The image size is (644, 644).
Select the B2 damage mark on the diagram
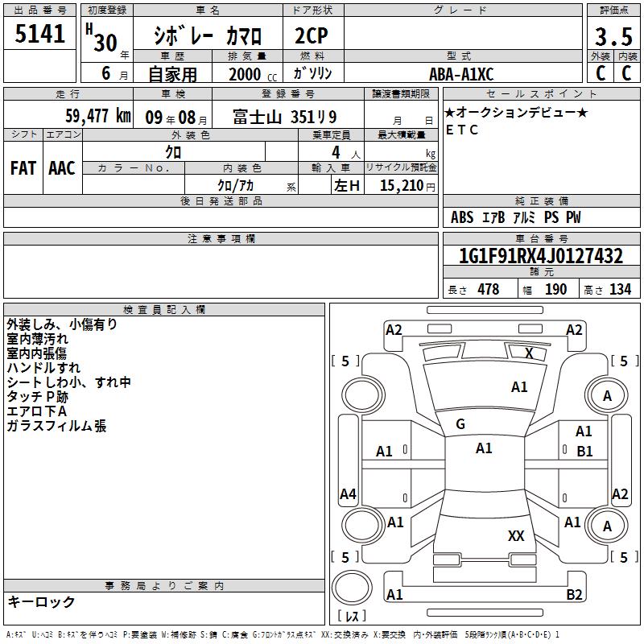pyautogui.click(x=574, y=594)
